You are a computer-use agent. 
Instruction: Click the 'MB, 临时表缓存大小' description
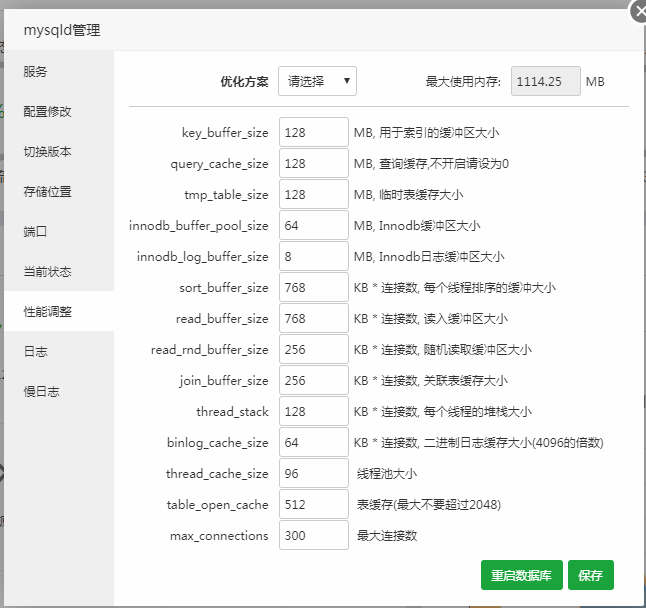point(408,194)
